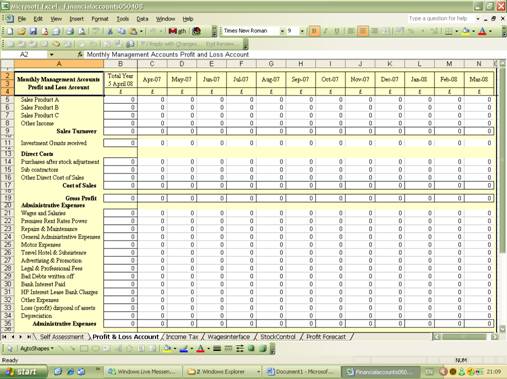Click the formula bar text
507x379 pixels.
coord(168,54)
